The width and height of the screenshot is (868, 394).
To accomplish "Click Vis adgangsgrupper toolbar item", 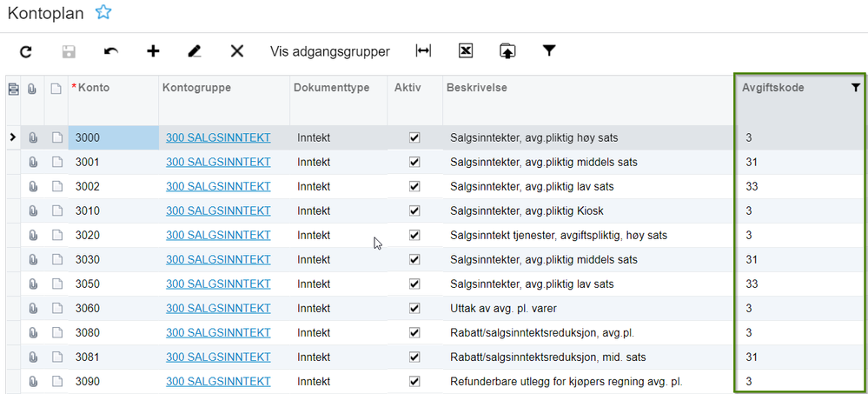I will tap(330, 51).
